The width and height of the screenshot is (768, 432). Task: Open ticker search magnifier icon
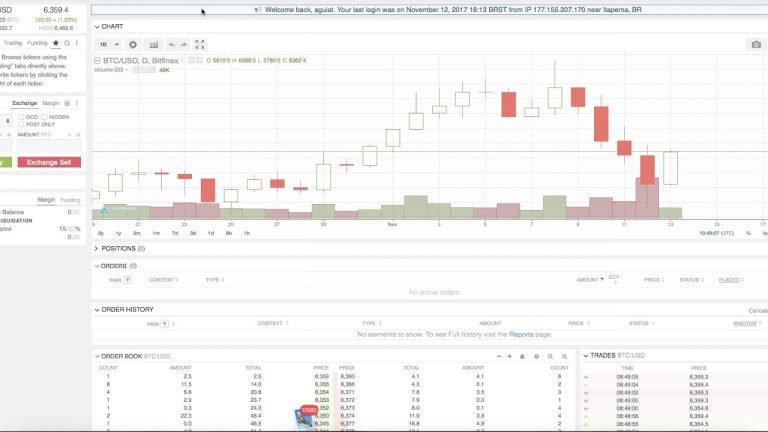pos(67,43)
